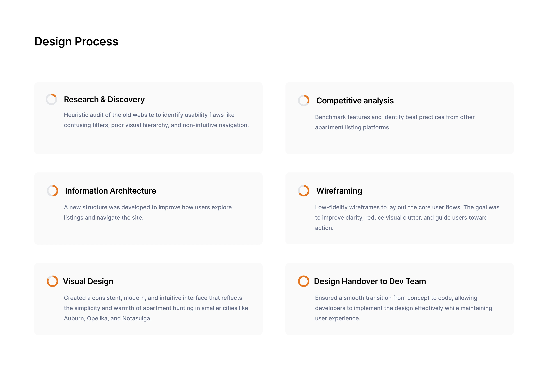Viewport: 548px width, 392px height.
Task: Click the Auburn, Opelika, and Notasulga paragraph
Action: pyautogui.click(x=156, y=308)
